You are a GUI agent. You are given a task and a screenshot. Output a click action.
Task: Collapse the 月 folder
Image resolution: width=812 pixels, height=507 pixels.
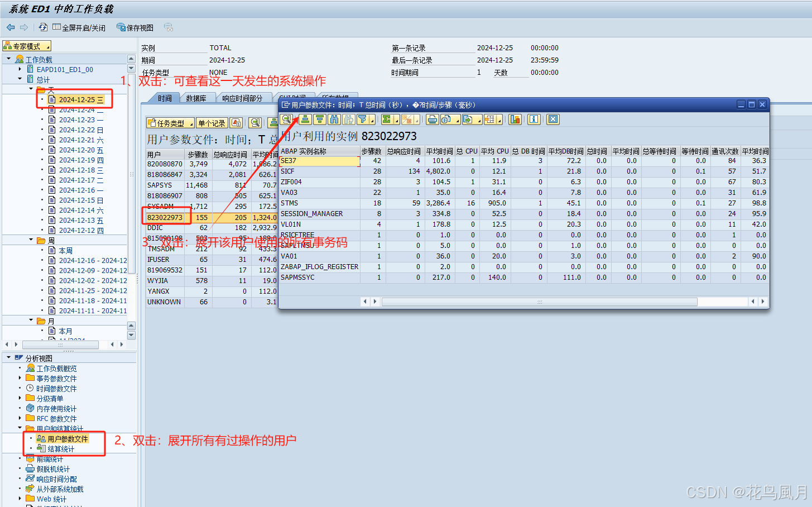(x=31, y=321)
